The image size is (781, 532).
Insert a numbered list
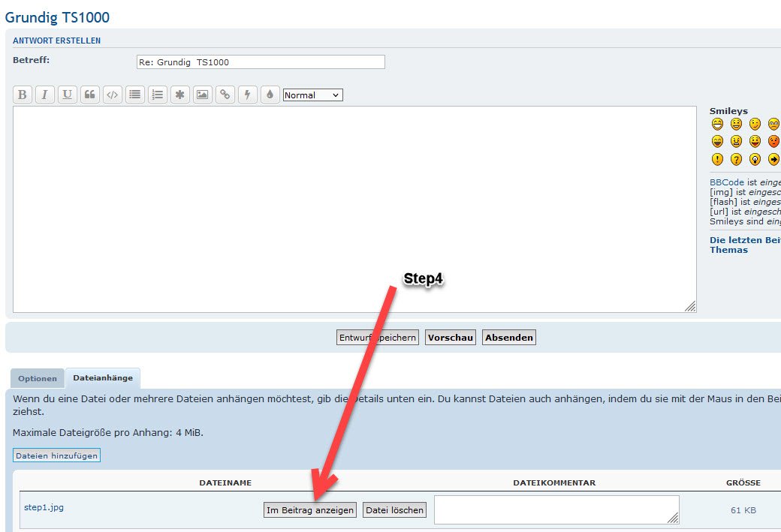(x=158, y=95)
